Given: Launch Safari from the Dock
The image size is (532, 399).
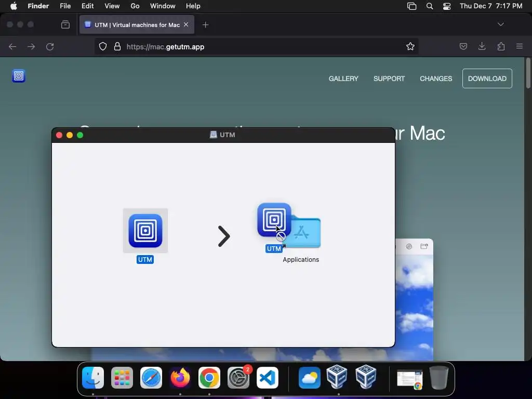Looking at the screenshot, I should point(151,377).
